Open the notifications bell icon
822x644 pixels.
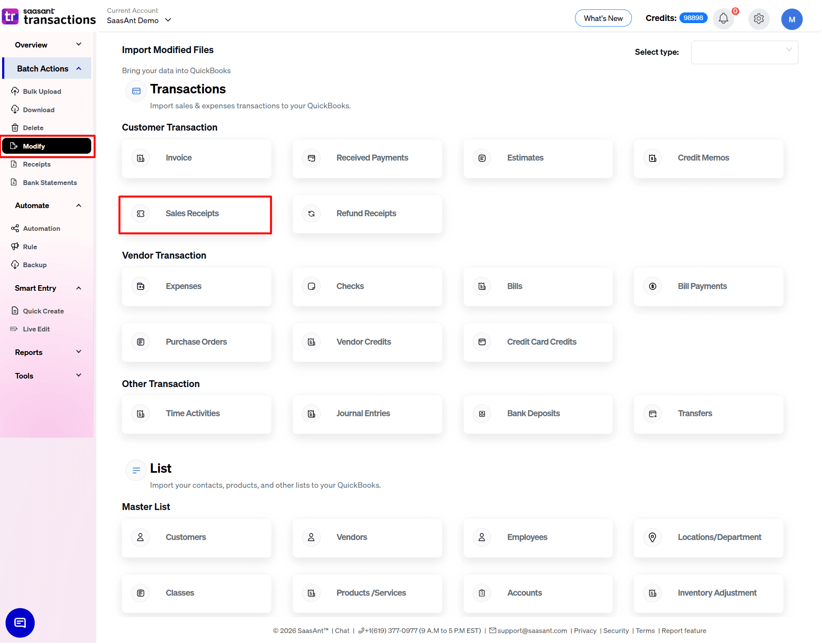(x=723, y=19)
